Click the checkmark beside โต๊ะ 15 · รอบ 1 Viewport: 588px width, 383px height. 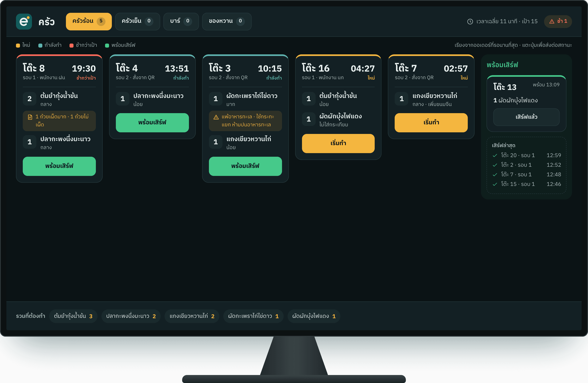(x=495, y=184)
